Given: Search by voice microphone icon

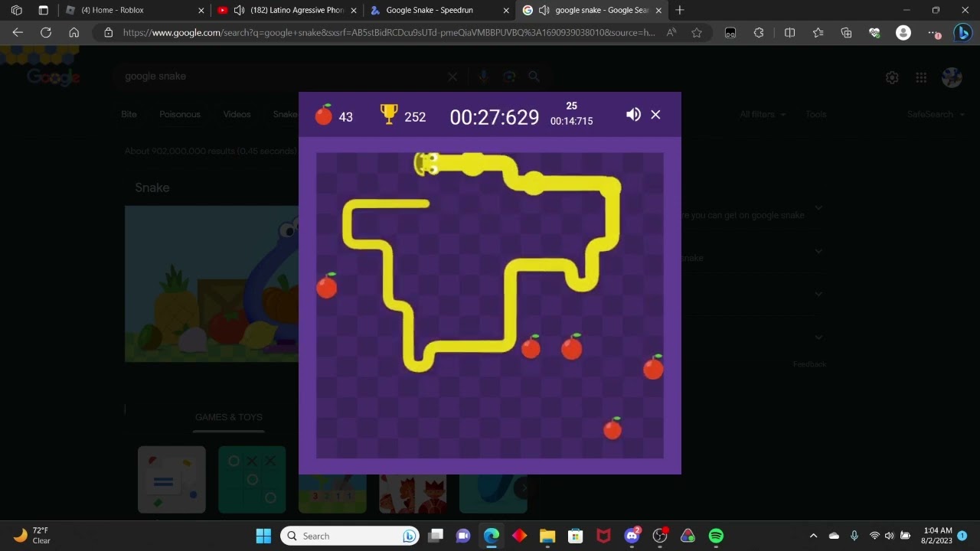Looking at the screenshot, I should pyautogui.click(x=483, y=77).
